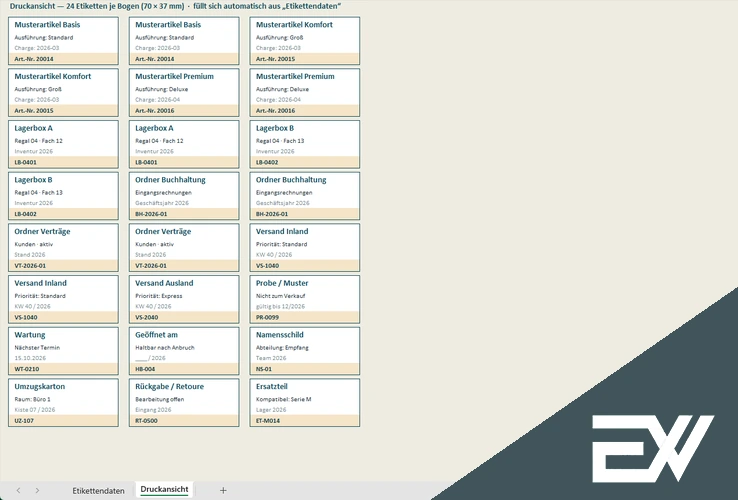Viewport: 738px width, 500px height.
Task: Click the next sheet navigation arrow
Action: click(x=37, y=491)
